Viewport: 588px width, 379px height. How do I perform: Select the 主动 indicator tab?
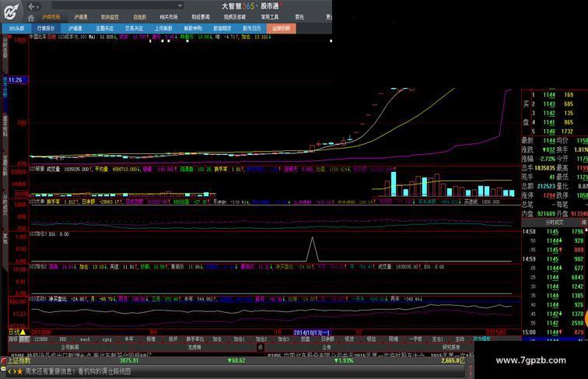pyautogui.click(x=460, y=339)
